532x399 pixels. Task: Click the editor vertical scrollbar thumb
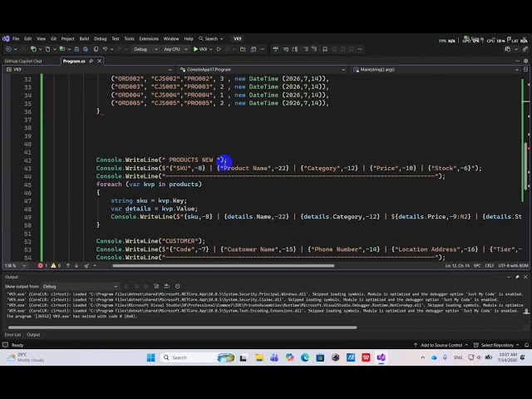tap(526, 166)
